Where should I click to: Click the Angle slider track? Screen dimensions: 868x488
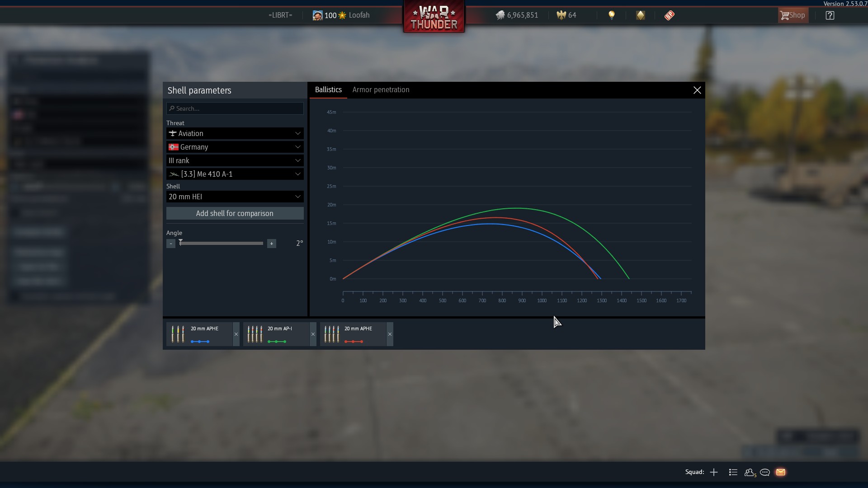pos(221,244)
